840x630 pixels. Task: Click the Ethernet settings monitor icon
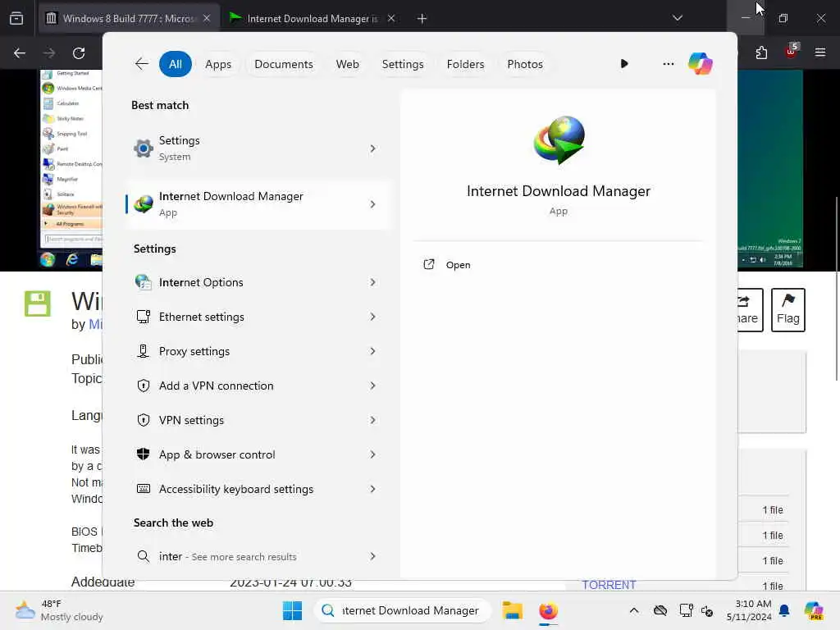[143, 317]
